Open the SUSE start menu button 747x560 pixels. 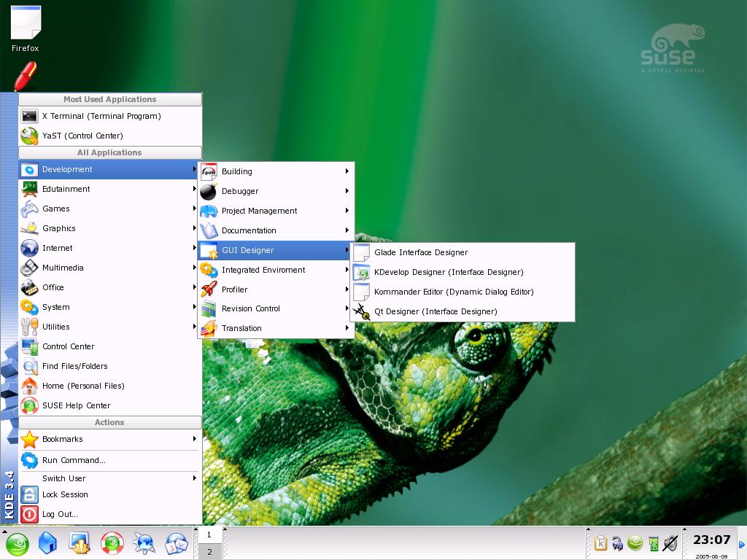[x=18, y=544]
